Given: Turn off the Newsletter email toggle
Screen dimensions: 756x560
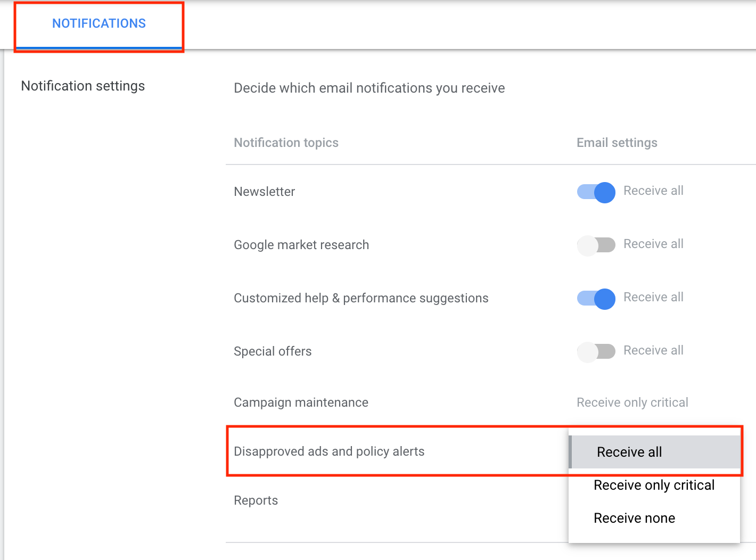Looking at the screenshot, I should [596, 192].
